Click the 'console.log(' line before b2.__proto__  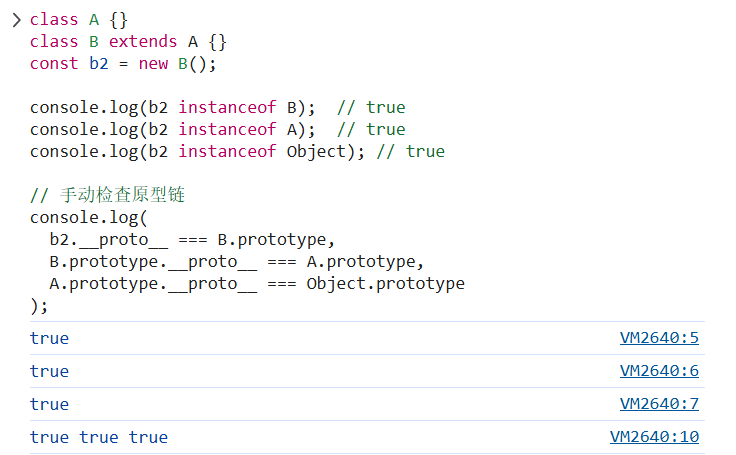89,218
